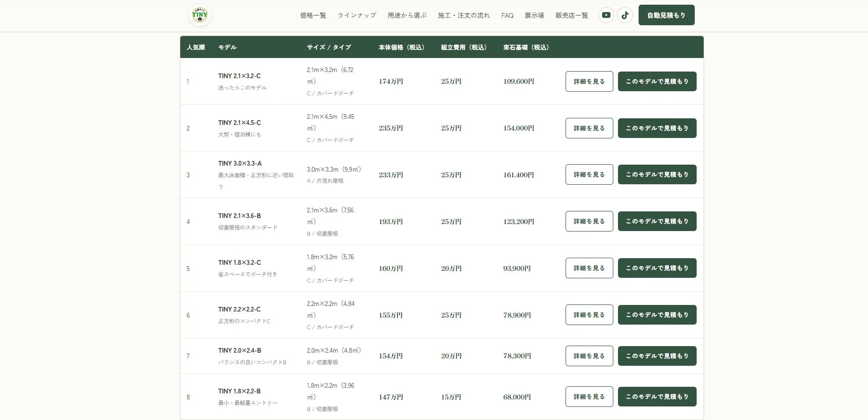Viewport: 868px width, 420px height.
Task: View details for TINY 3.0×3.3-A
Action: [x=589, y=174]
